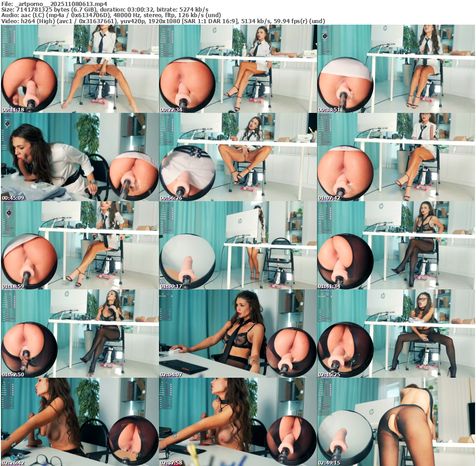Select the frame stamped 01:30:17

pyautogui.click(x=238, y=245)
